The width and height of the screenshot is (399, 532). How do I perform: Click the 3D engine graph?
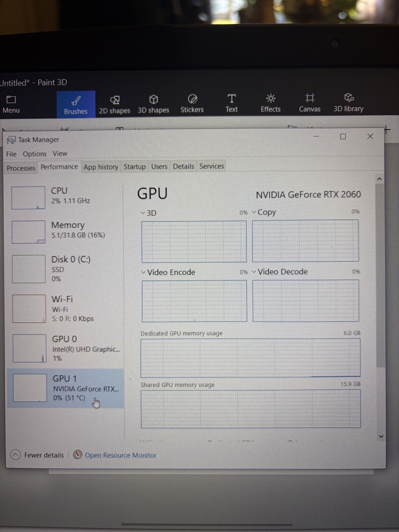(x=194, y=242)
